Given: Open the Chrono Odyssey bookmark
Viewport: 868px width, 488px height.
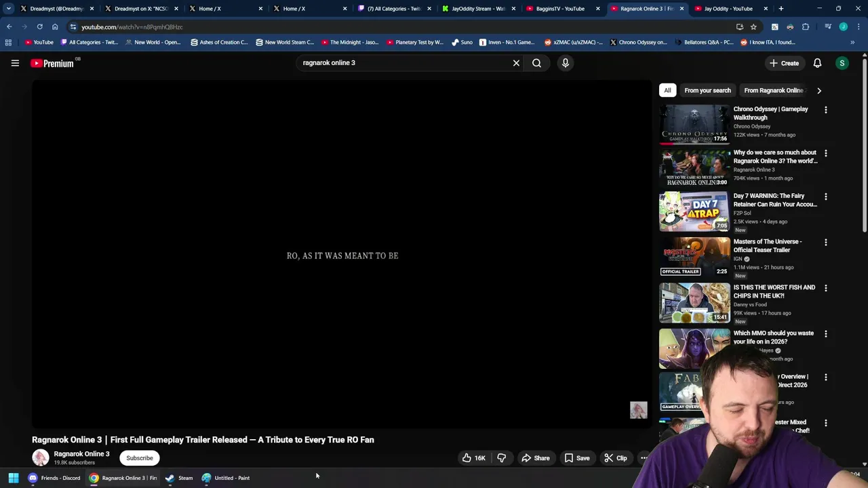Looking at the screenshot, I should click(x=637, y=42).
